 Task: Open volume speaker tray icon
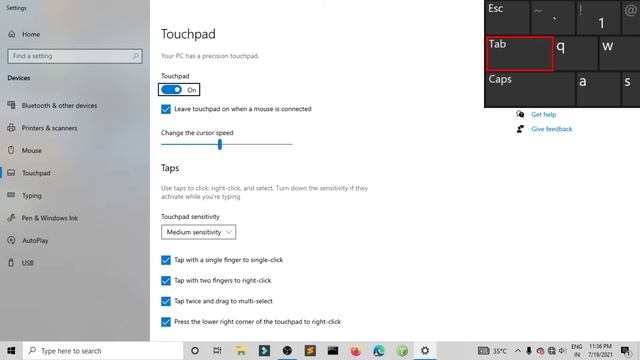click(x=562, y=351)
